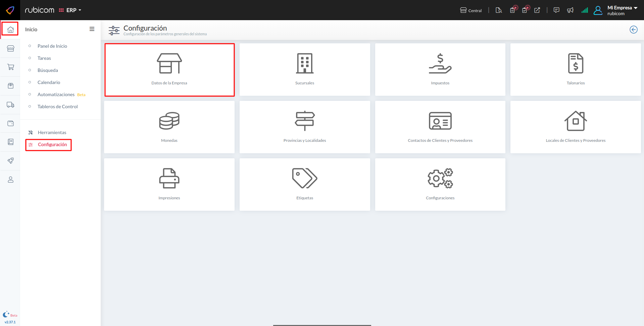Click the chat message icon in header
644x326 pixels.
[556, 10]
